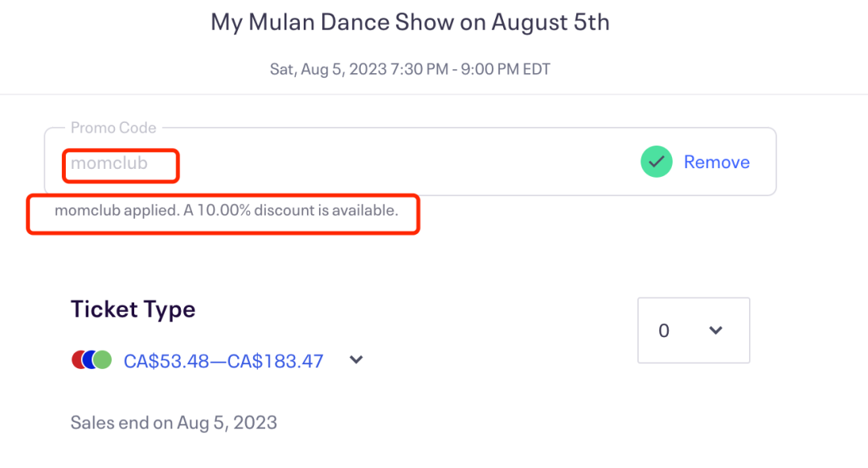
Task: Click the CA$183.47 upper price
Action: [276, 361]
